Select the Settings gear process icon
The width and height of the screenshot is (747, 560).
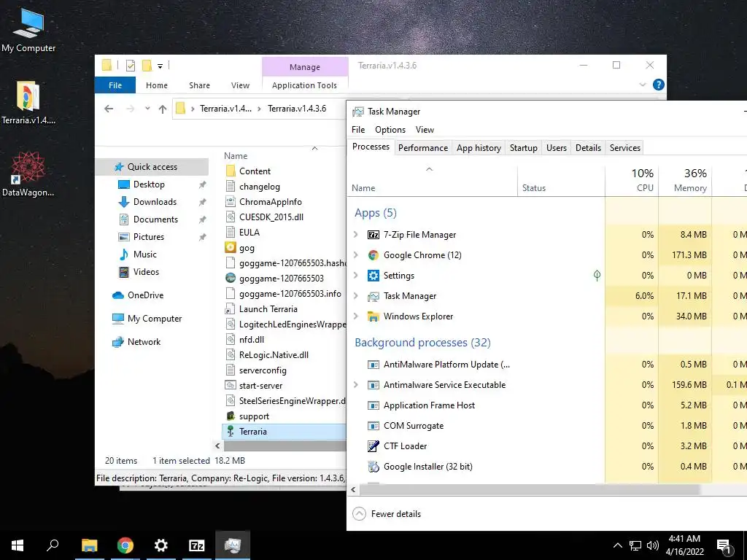click(x=373, y=276)
